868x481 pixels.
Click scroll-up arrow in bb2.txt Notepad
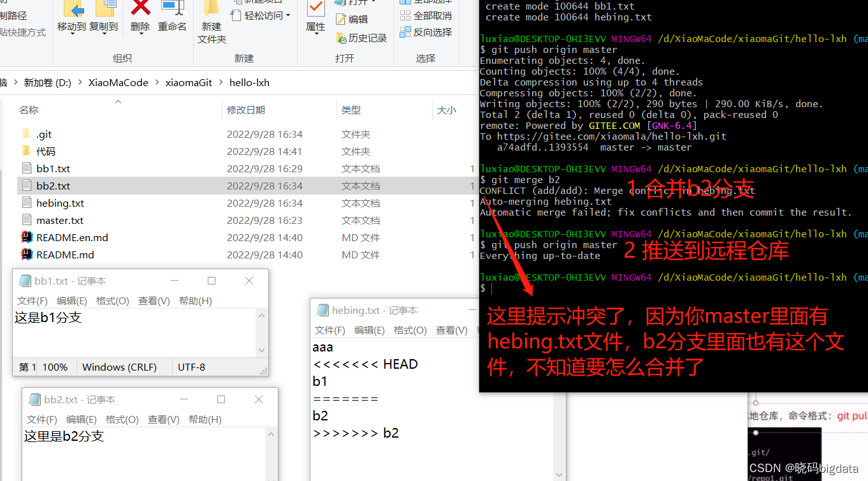click(x=271, y=434)
